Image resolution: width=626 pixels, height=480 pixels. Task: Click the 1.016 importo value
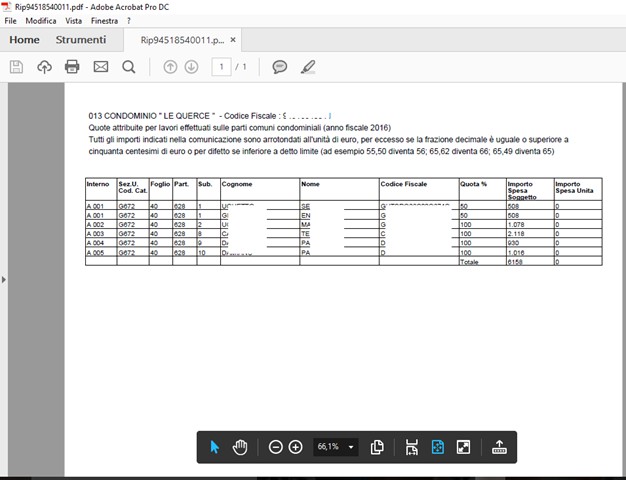[516, 253]
